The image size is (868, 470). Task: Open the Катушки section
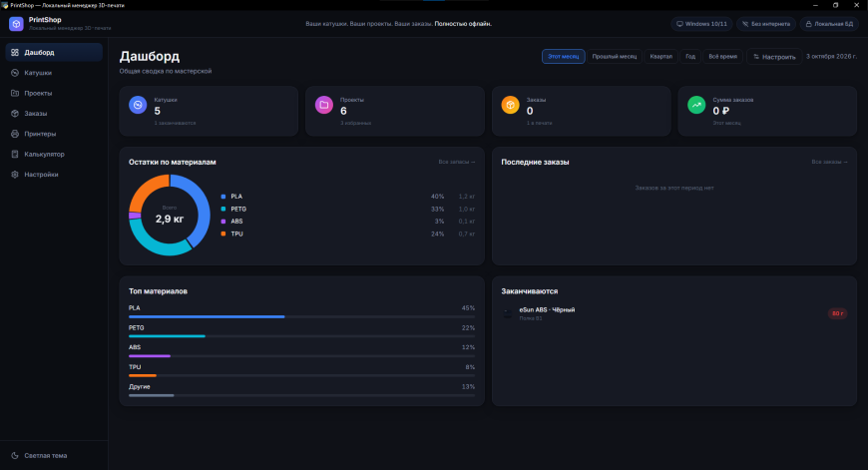54,73
